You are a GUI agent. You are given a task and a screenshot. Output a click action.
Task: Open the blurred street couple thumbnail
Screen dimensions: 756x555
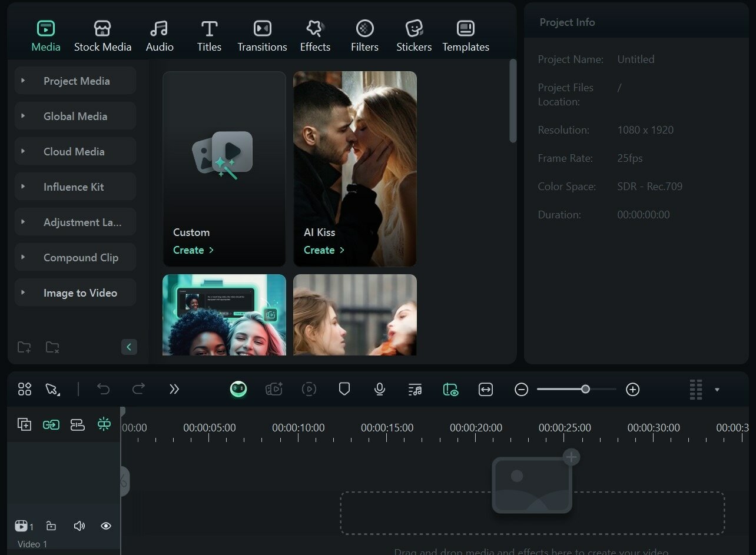[355, 315]
